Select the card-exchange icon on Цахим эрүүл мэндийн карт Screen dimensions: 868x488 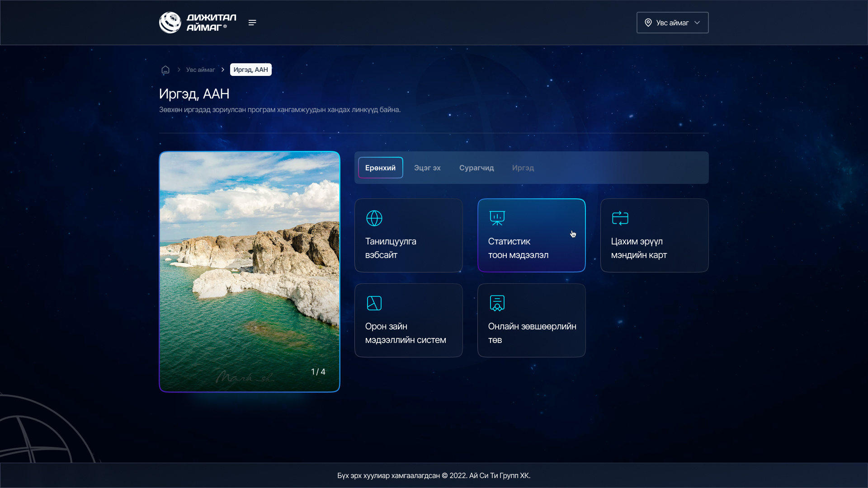pyautogui.click(x=620, y=218)
